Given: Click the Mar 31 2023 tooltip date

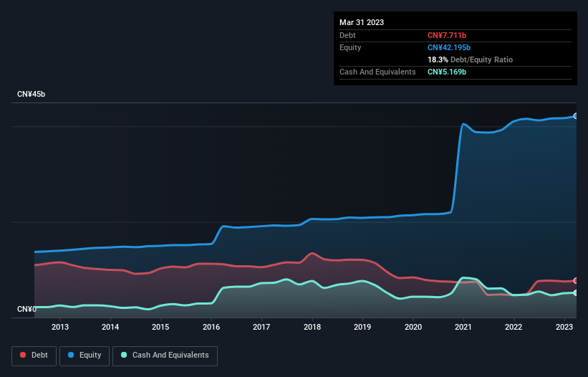Looking at the screenshot, I should tap(362, 22).
